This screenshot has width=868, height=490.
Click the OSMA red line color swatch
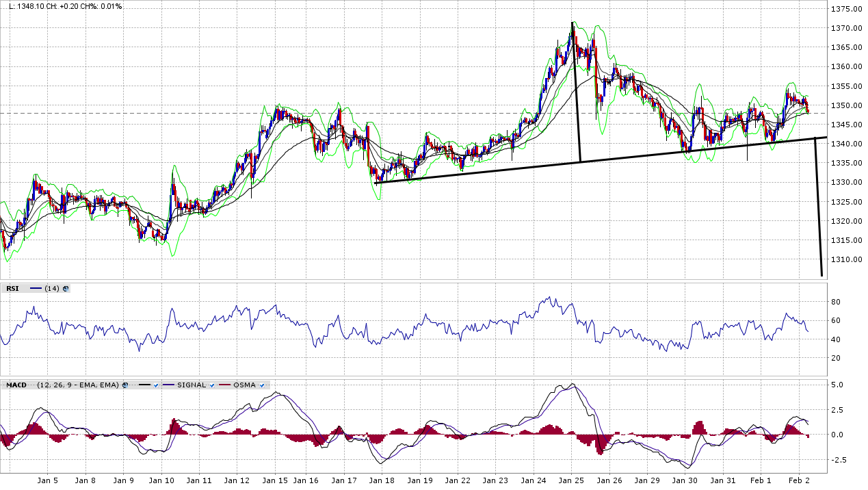[x=226, y=385]
